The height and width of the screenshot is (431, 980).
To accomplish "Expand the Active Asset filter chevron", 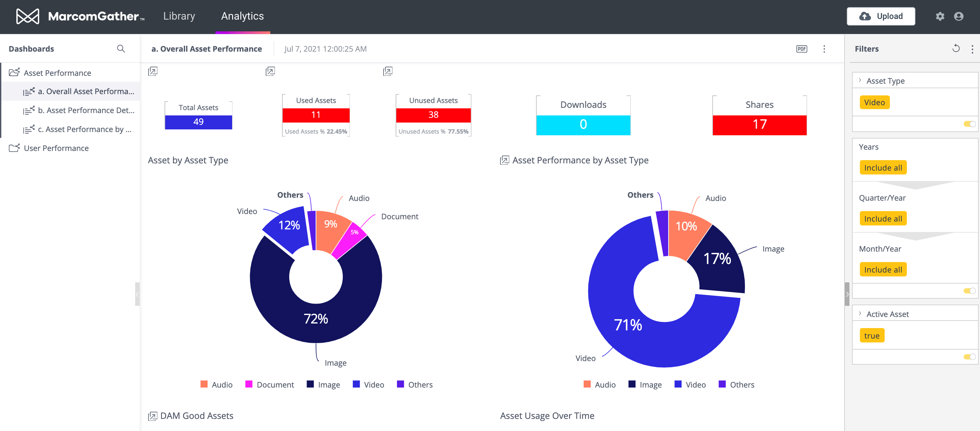I will [x=860, y=314].
